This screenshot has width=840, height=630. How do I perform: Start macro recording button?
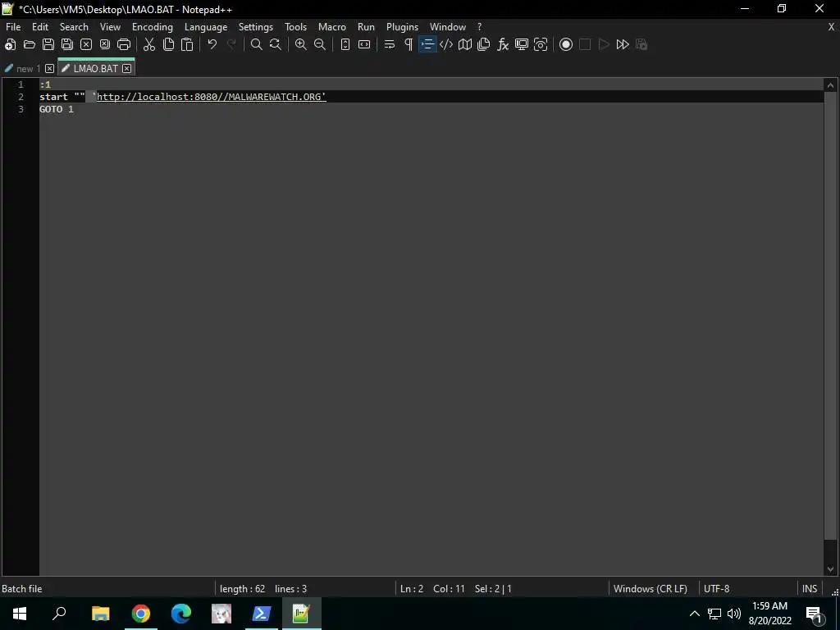(x=566, y=44)
